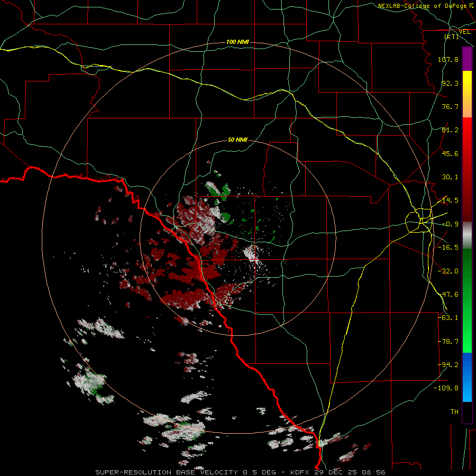Pick the blue segment of velocity colorbar
Image resolution: width=476 pixels, height=476 pixels.
pos(467,377)
